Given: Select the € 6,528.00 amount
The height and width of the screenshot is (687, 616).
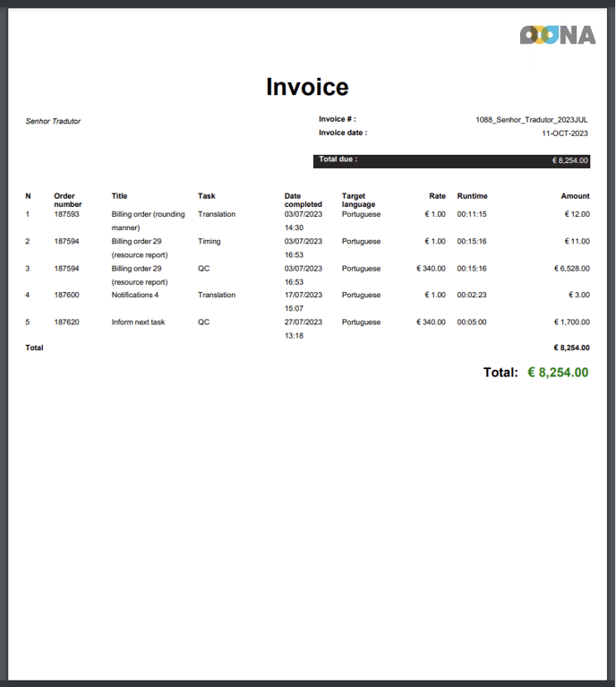Looking at the screenshot, I should (571, 268).
